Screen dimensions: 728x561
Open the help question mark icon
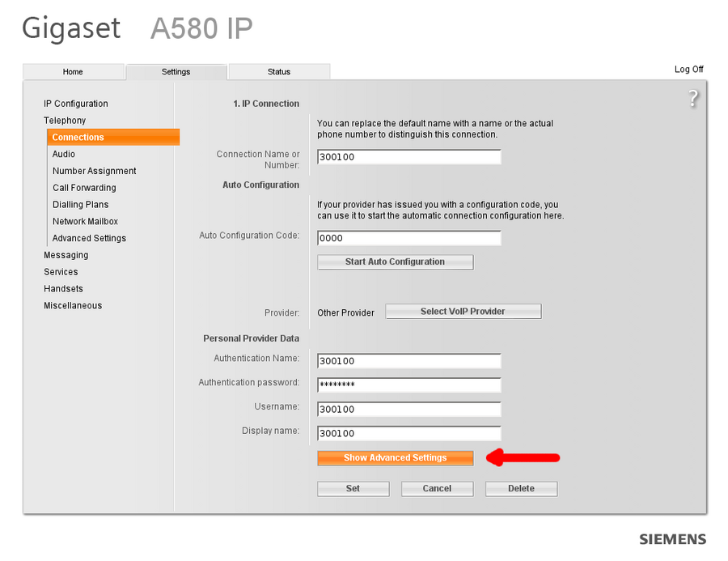click(693, 98)
